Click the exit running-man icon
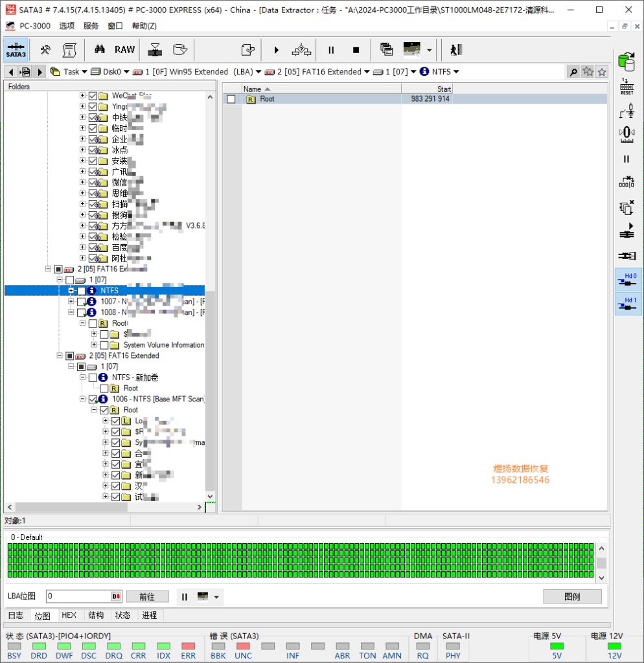Viewport: 644px width, 663px height. (456, 50)
